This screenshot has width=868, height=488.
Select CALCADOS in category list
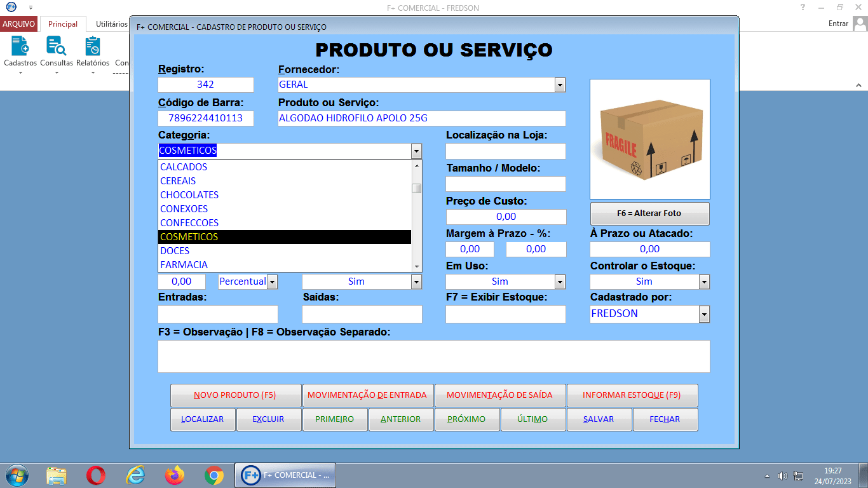click(285, 167)
